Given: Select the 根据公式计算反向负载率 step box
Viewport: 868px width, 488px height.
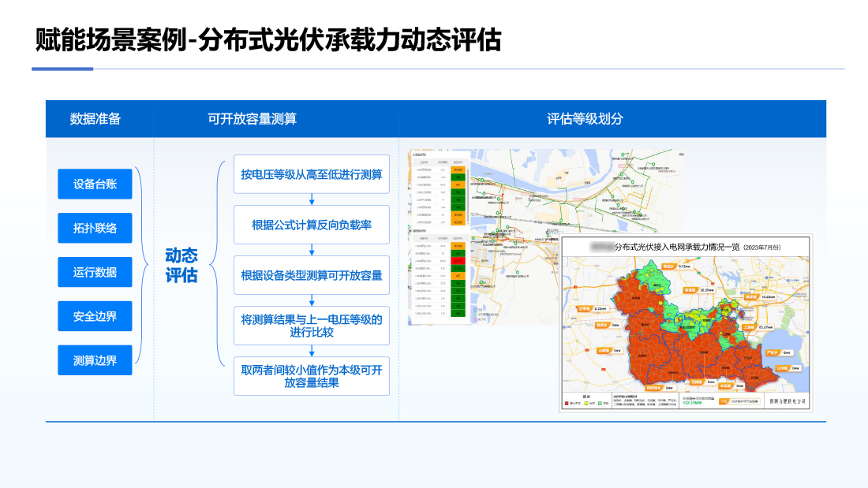Looking at the screenshot, I should 312,225.
